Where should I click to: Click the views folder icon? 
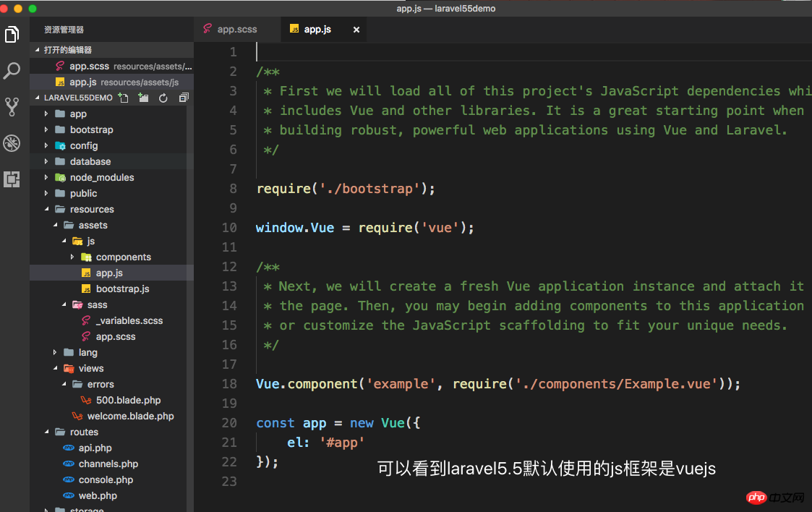(69, 369)
